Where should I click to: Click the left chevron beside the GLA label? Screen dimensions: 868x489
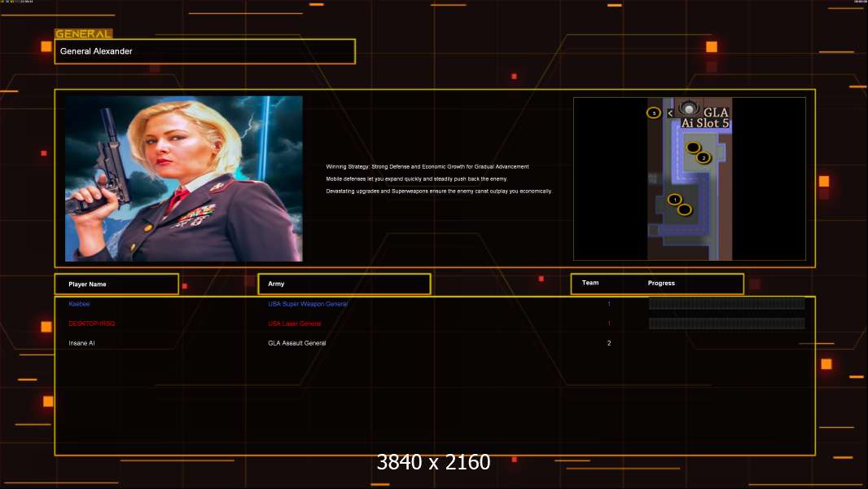[670, 113]
